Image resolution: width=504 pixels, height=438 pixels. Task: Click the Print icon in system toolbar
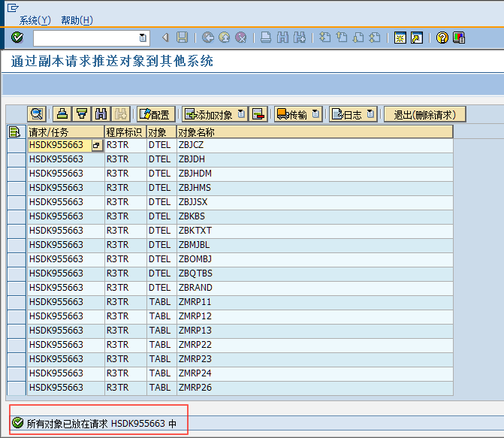266,38
